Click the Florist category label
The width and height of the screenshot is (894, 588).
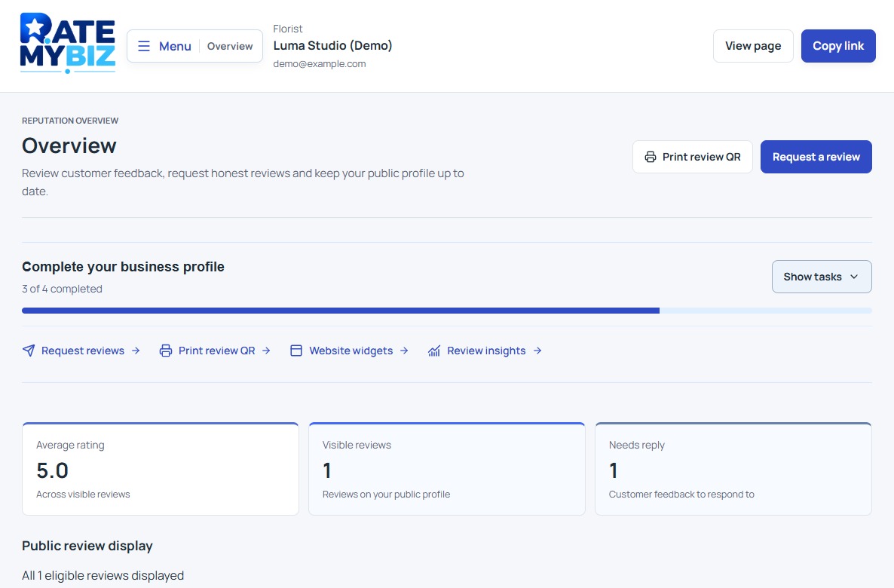[287, 29]
